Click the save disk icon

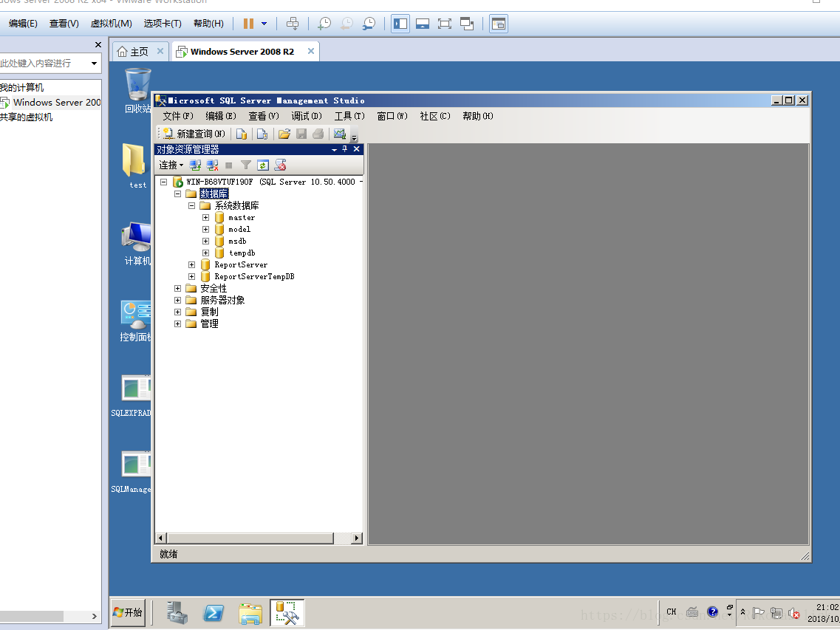click(x=301, y=134)
